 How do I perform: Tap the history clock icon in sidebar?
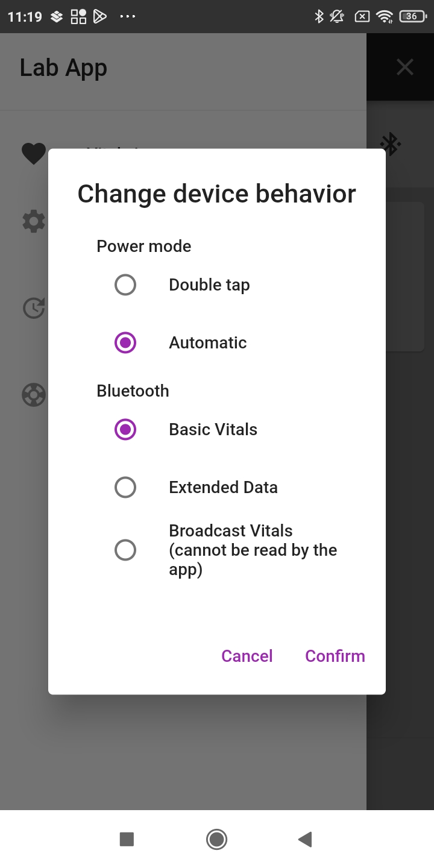(x=34, y=308)
